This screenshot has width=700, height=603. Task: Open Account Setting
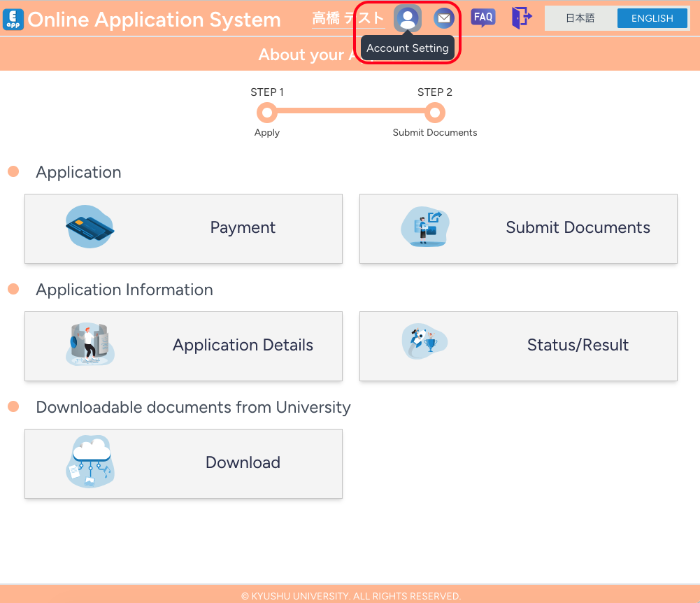click(x=408, y=18)
